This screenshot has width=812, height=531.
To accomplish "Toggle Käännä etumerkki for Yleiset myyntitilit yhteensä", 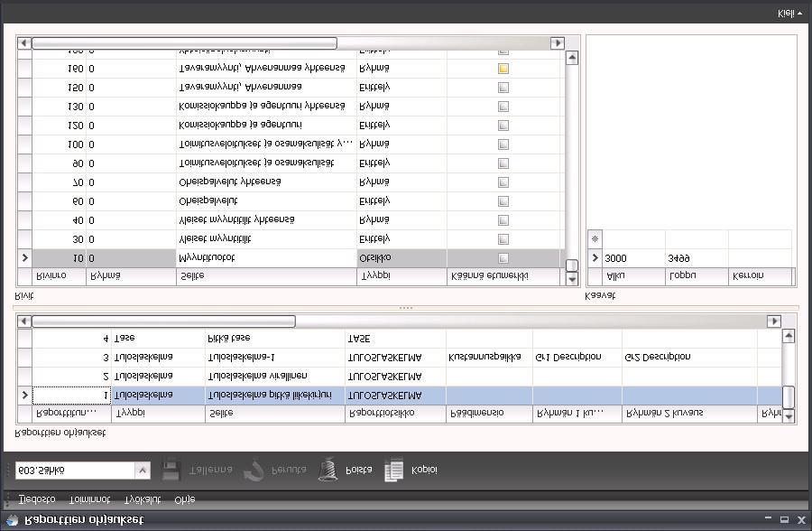I will (503, 220).
